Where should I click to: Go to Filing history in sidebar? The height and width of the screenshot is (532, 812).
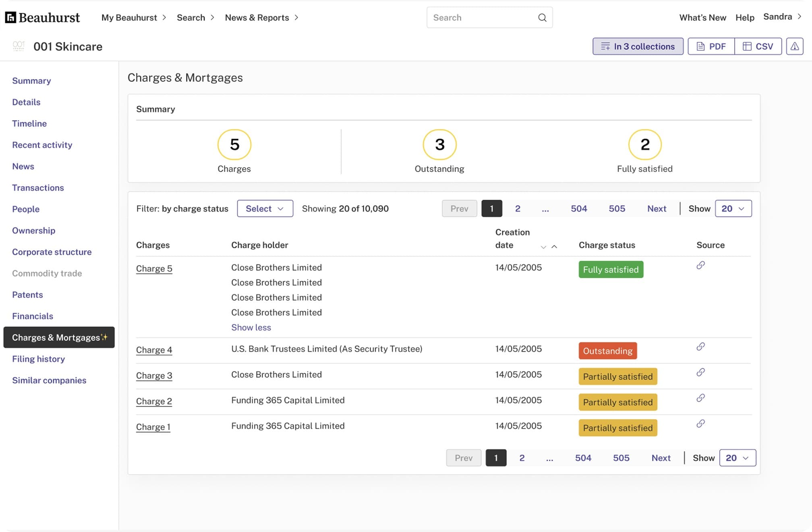click(38, 359)
